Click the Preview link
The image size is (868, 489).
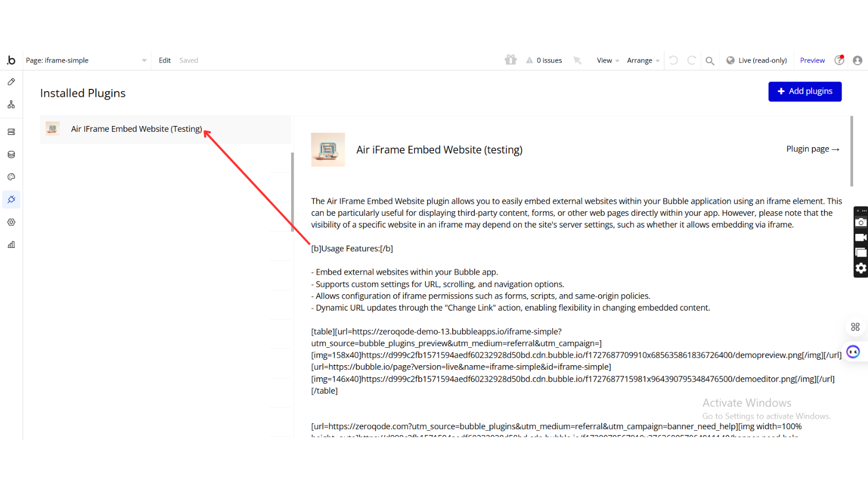click(x=812, y=60)
